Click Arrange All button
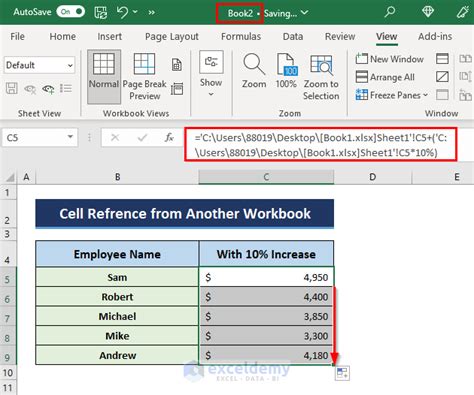Image resolution: width=474 pixels, height=395 pixels. click(x=385, y=77)
